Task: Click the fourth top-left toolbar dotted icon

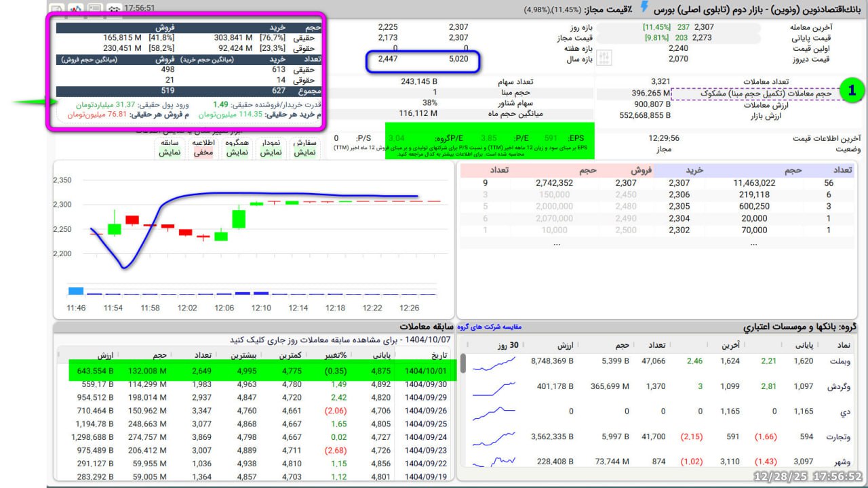Action: click(115, 9)
